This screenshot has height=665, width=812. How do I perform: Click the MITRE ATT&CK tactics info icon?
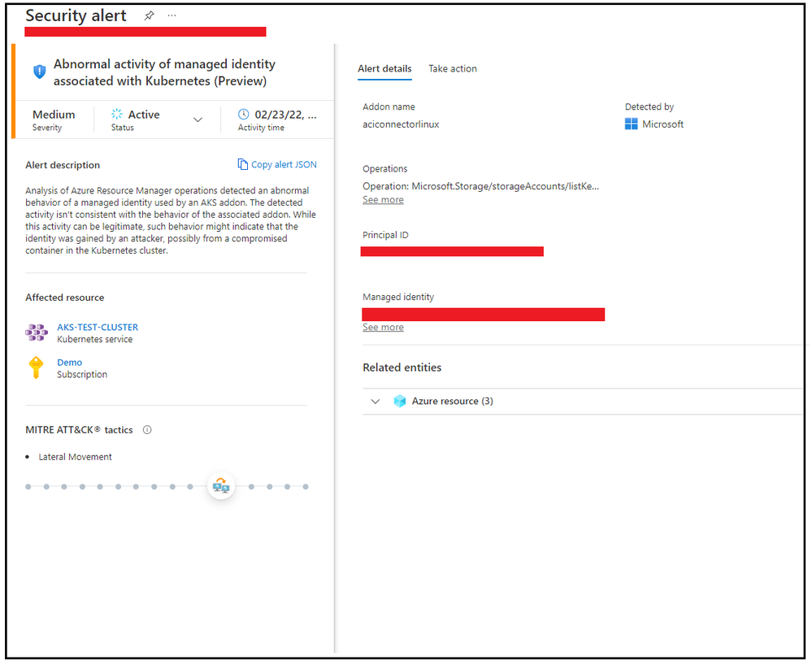(x=147, y=430)
